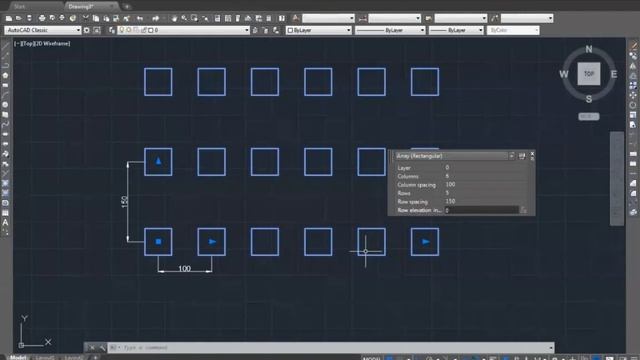Select the Erase tool in the Modify toolbar

(633, 46)
